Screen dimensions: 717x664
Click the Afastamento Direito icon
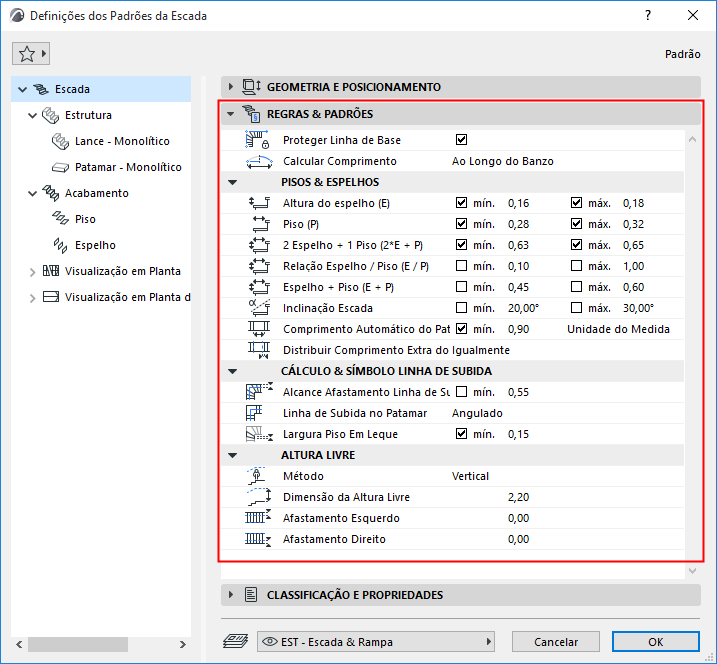tap(258, 540)
